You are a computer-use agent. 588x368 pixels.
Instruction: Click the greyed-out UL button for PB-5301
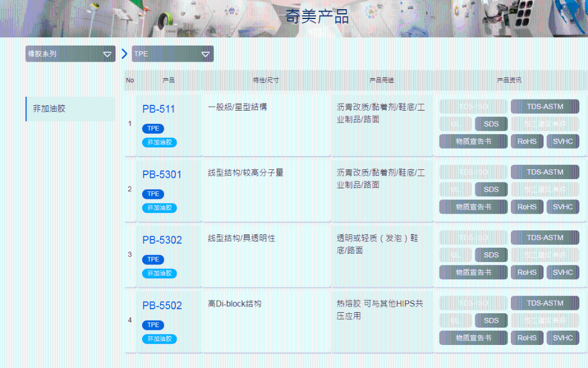(455, 189)
